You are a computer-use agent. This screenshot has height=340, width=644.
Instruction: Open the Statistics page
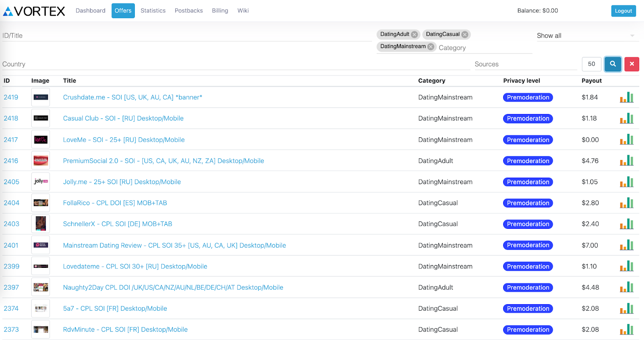pos(153,10)
